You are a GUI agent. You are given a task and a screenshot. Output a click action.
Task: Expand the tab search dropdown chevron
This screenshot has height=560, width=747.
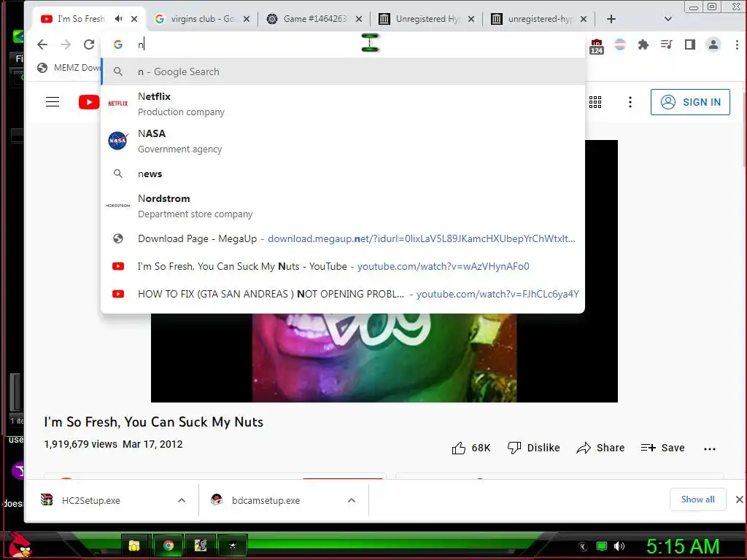(x=668, y=19)
